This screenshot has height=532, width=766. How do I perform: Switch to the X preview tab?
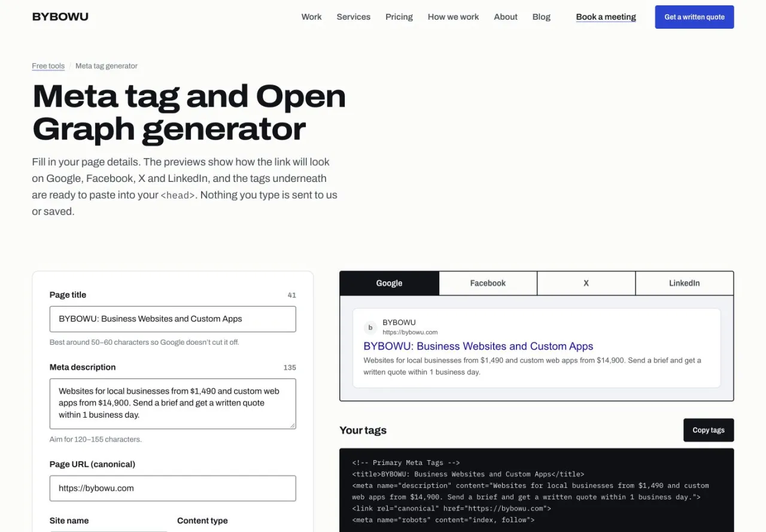[x=586, y=283]
